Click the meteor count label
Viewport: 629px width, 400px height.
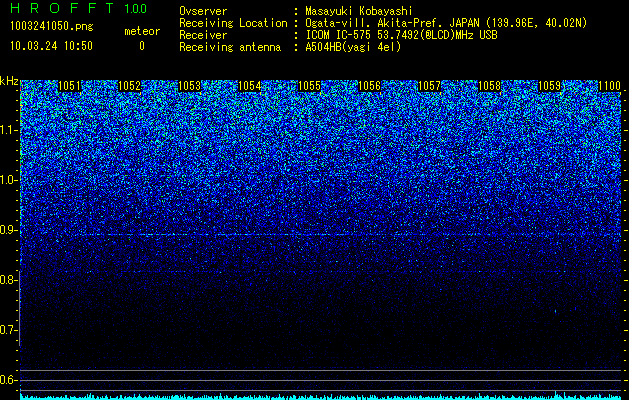pos(142,31)
